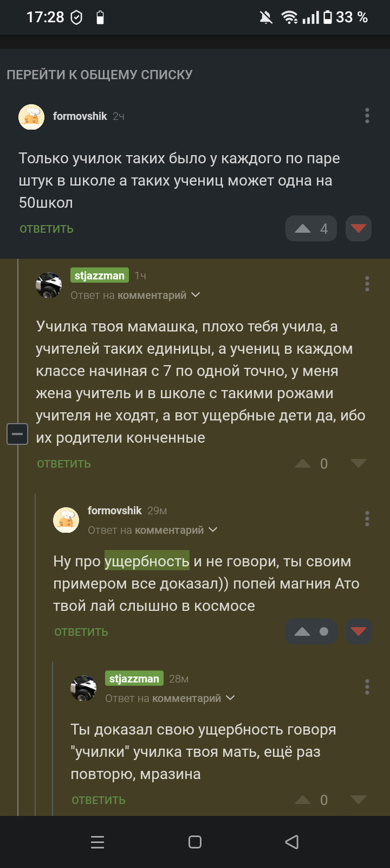Viewport: 390px width, 868px height.
Task: Upvote the first stjazzman reply
Action: click(303, 464)
